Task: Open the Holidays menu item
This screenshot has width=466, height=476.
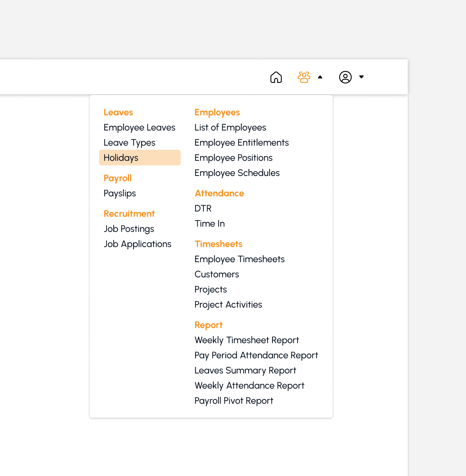Action: (x=140, y=158)
